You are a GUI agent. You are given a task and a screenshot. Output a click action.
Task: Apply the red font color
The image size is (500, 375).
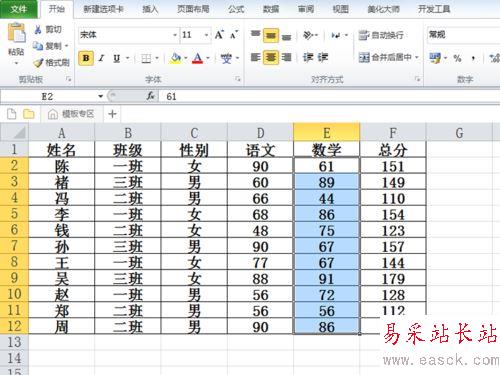pos(198,58)
